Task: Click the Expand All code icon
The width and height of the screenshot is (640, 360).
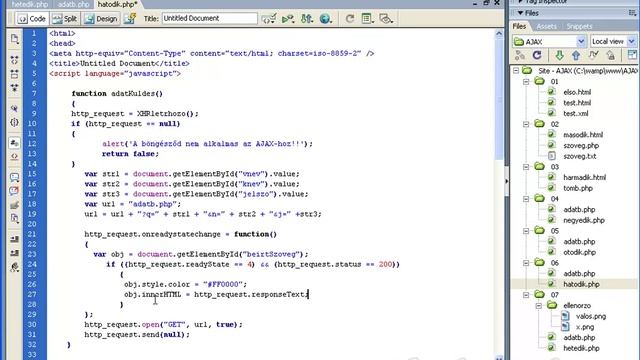Action: [x=15, y=88]
